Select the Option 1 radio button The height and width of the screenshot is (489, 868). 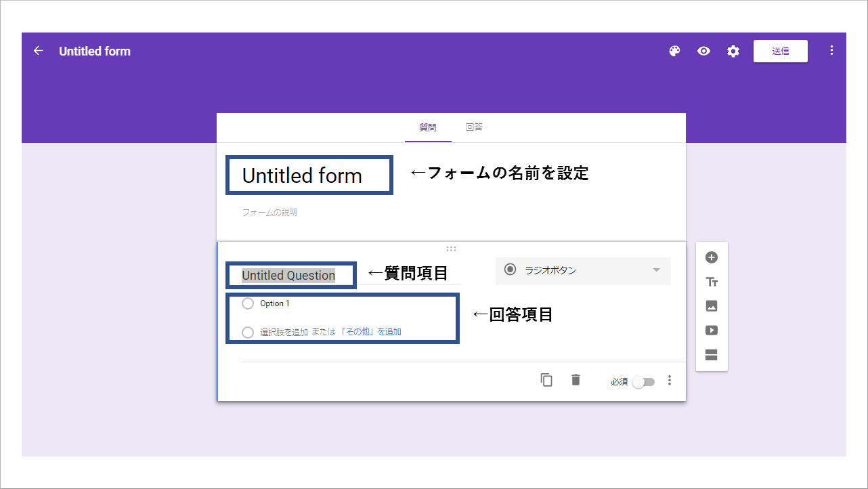pyautogui.click(x=248, y=303)
